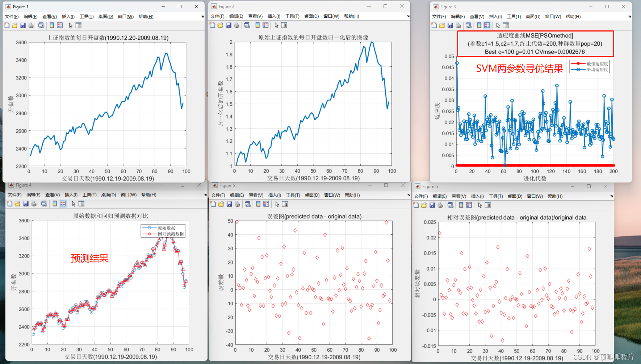
Task: Save Figure 3 using the floppy disk icon
Action: click(x=450, y=25)
